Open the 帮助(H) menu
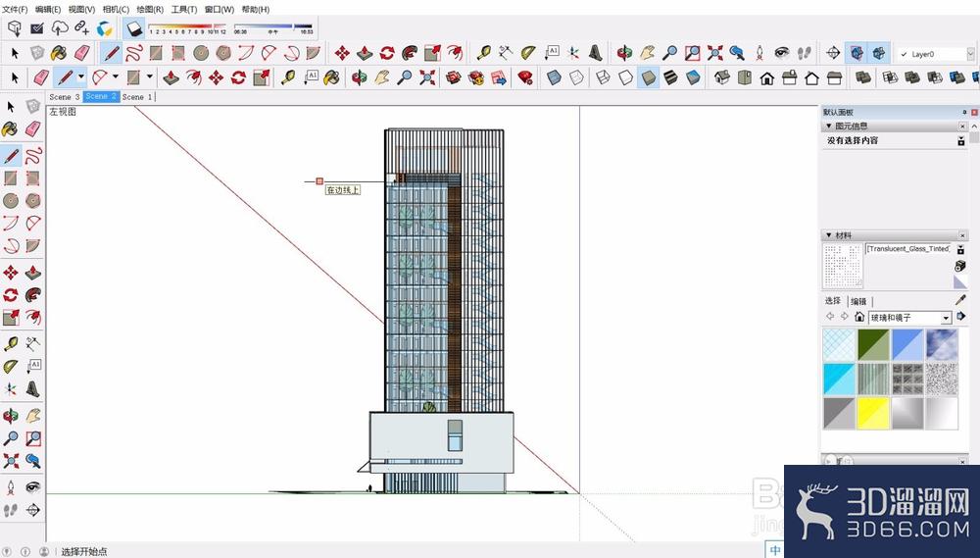 pyautogui.click(x=256, y=10)
